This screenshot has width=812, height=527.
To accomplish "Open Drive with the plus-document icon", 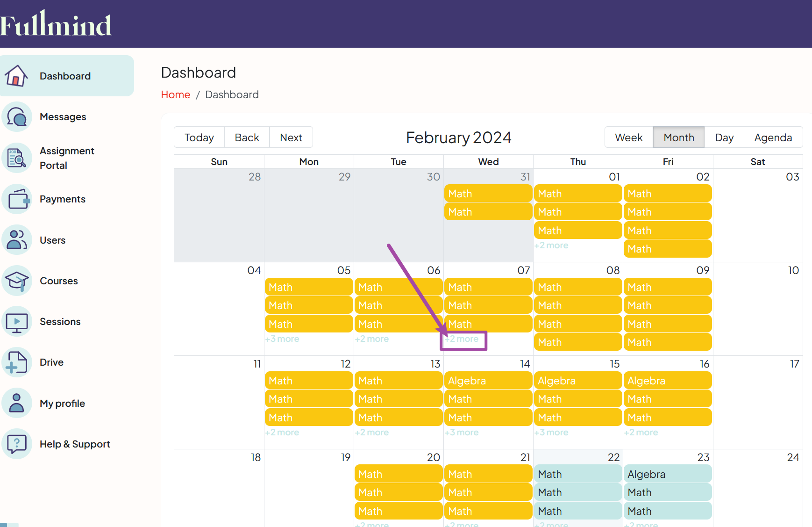I will (17, 362).
